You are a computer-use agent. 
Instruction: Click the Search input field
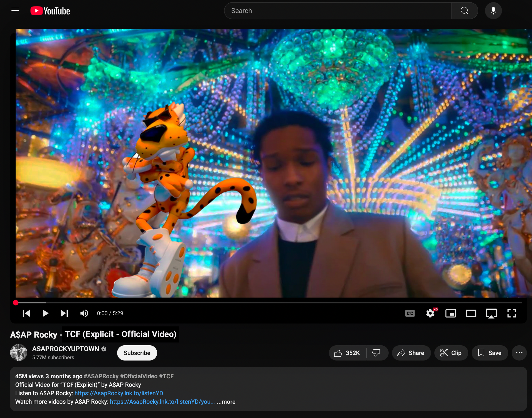click(x=338, y=11)
